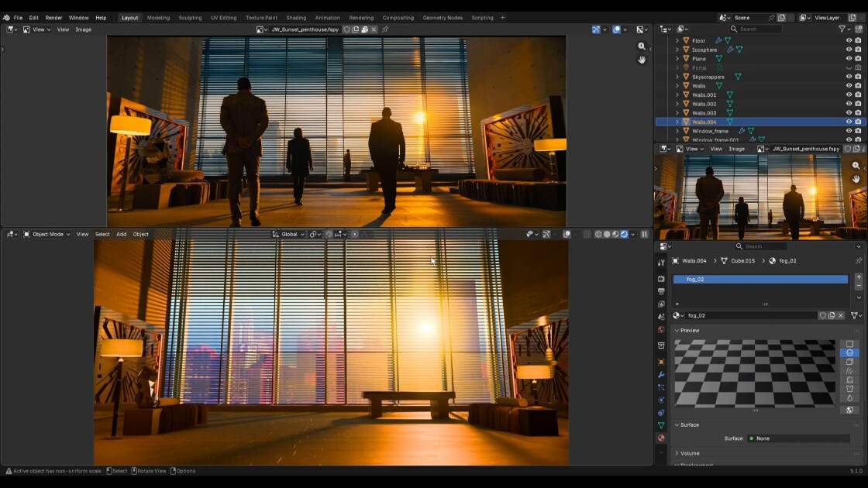Select the flat plane preview type

click(849, 344)
